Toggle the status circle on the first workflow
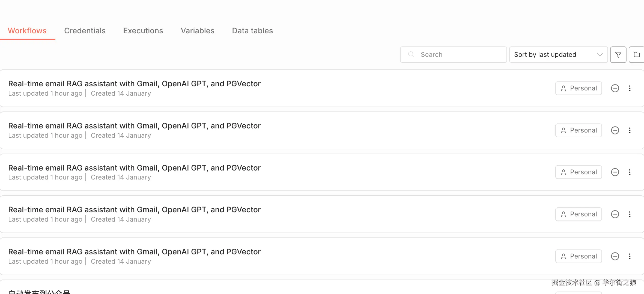The height and width of the screenshot is (294, 644). pos(615,88)
